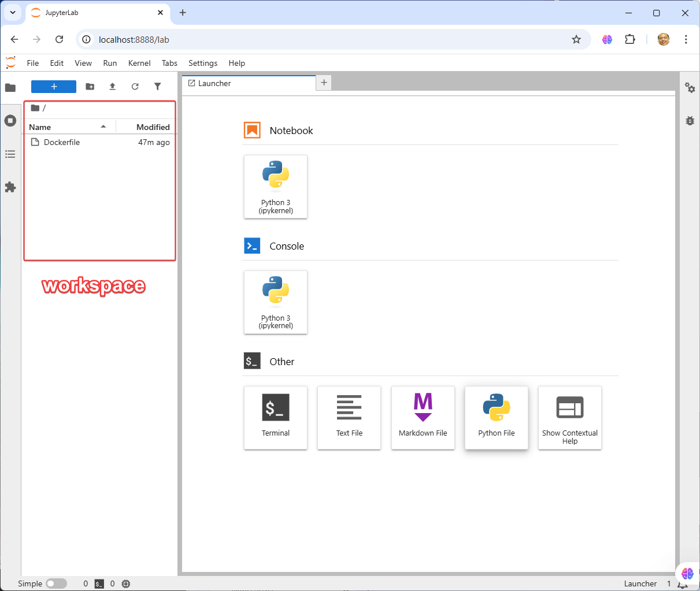Open the Settings menu

click(203, 63)
